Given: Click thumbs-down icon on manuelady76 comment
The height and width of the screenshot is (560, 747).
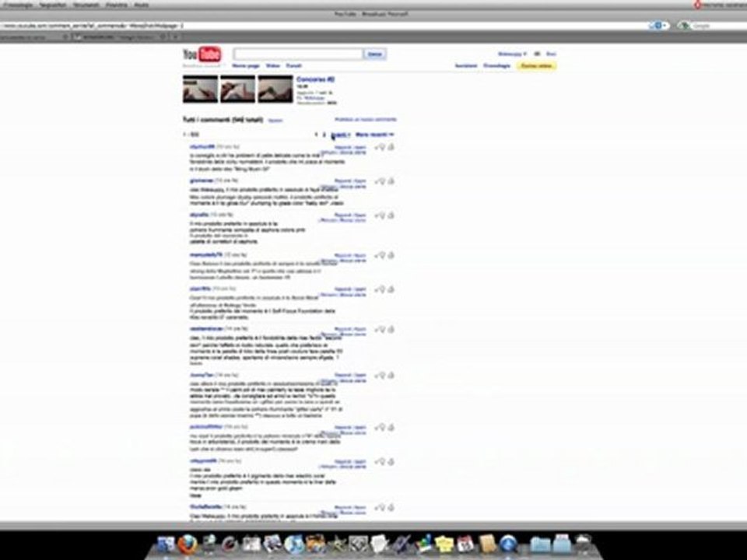Looking at the screenshot, I should (381, 256).
